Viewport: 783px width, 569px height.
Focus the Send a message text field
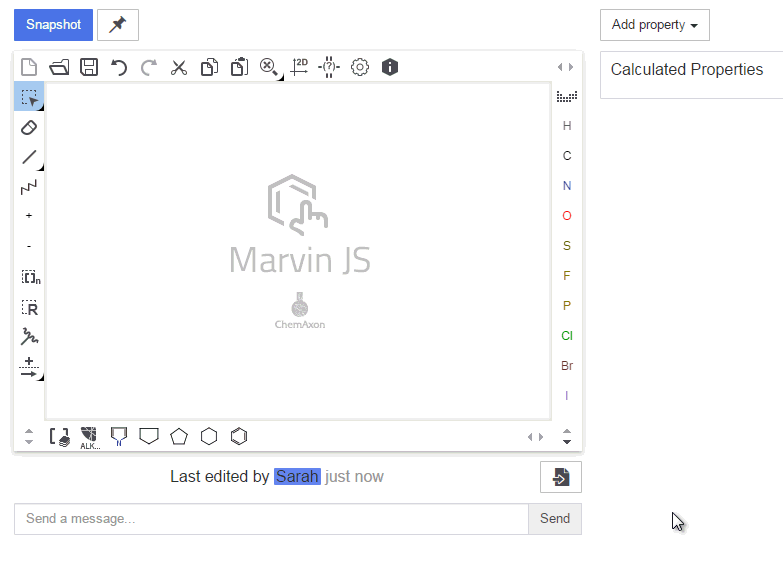tap(271, 519)
